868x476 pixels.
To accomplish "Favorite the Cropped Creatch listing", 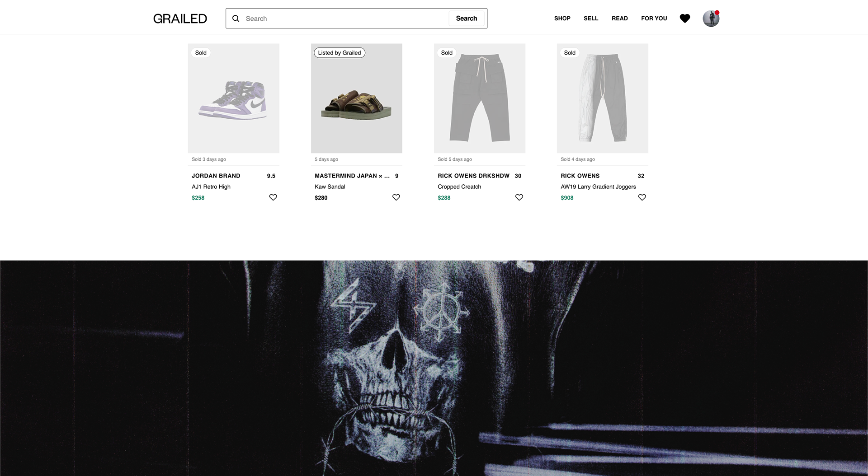I will (x=519, y=197).
